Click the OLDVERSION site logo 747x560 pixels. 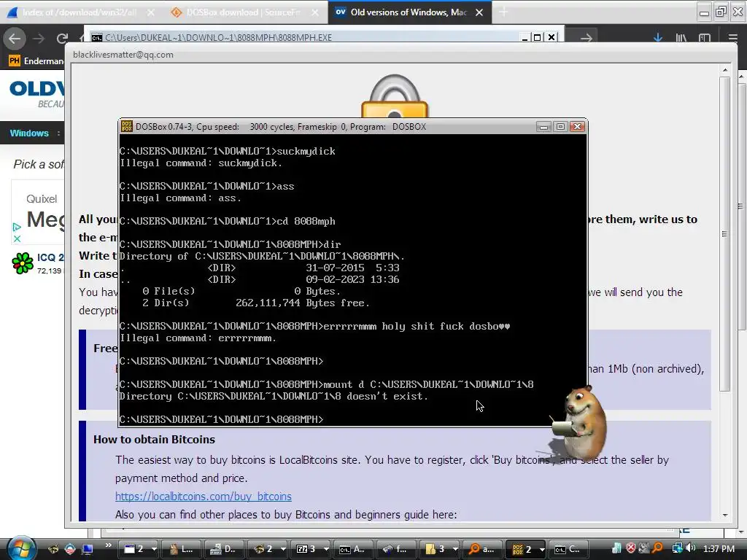click(x=36, y=89)
